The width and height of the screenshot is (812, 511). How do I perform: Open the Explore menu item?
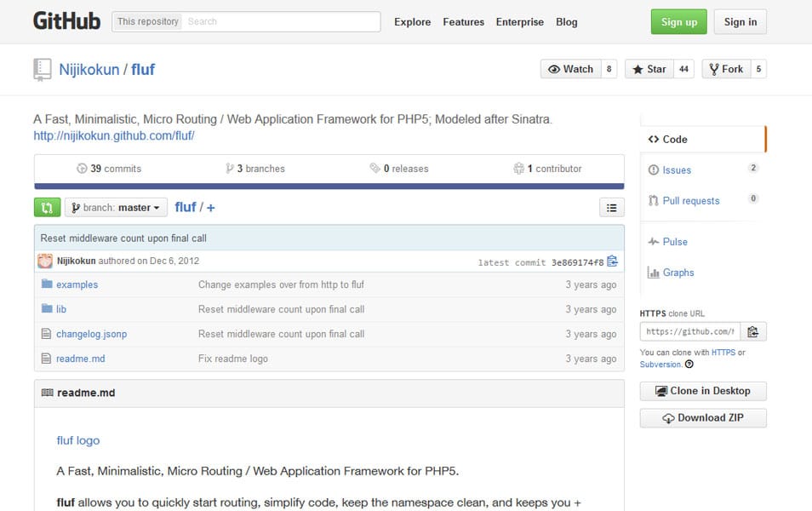(412, 22)
